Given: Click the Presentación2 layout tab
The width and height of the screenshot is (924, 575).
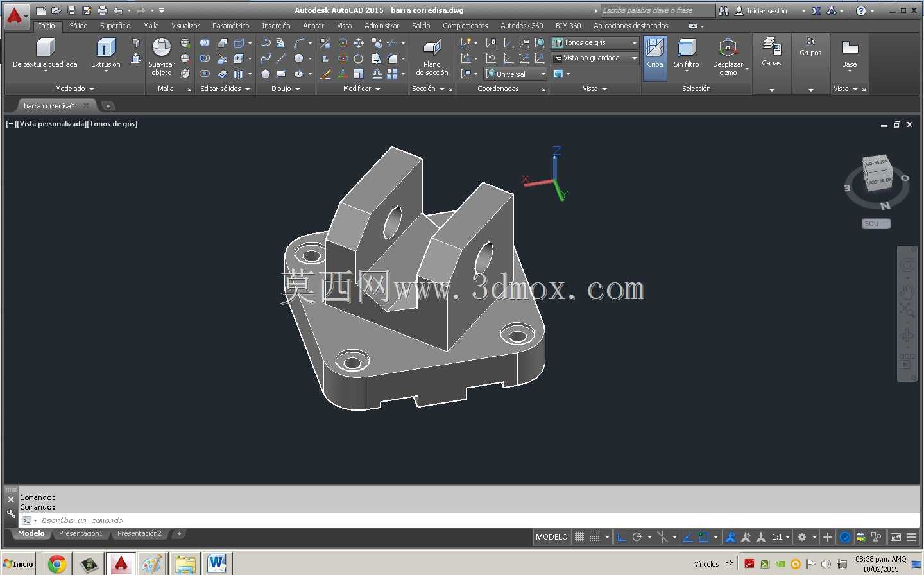Looking at the screenshot, I should coord(139,534).
